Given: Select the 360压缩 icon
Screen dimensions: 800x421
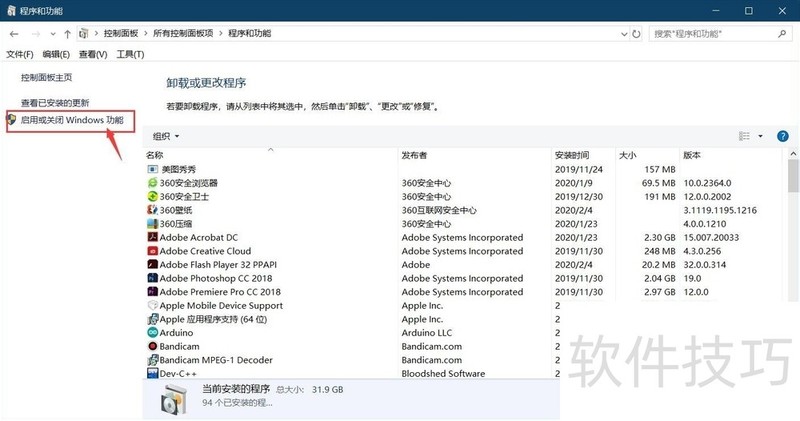Looking at the screenshot, I should click(x=153, y=224).
